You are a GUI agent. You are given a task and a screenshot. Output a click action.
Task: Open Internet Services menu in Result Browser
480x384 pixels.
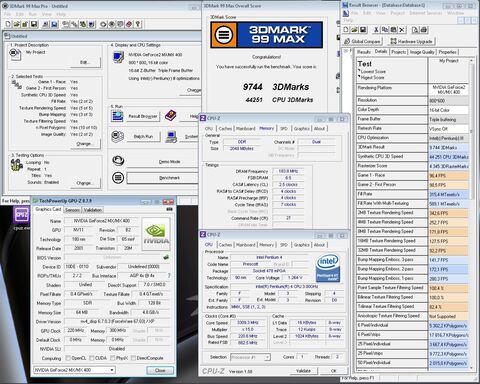[x=426, y=13]
